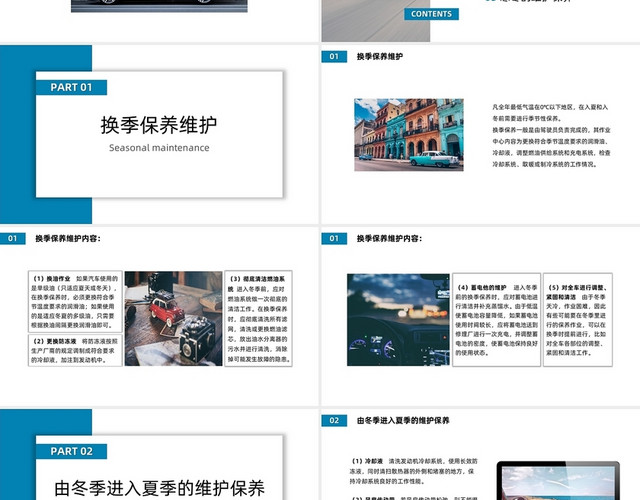The width and height of the screenshot is (640, 500).
Task: Open the colorful street with vintage car photo
Action: [409, 135]
